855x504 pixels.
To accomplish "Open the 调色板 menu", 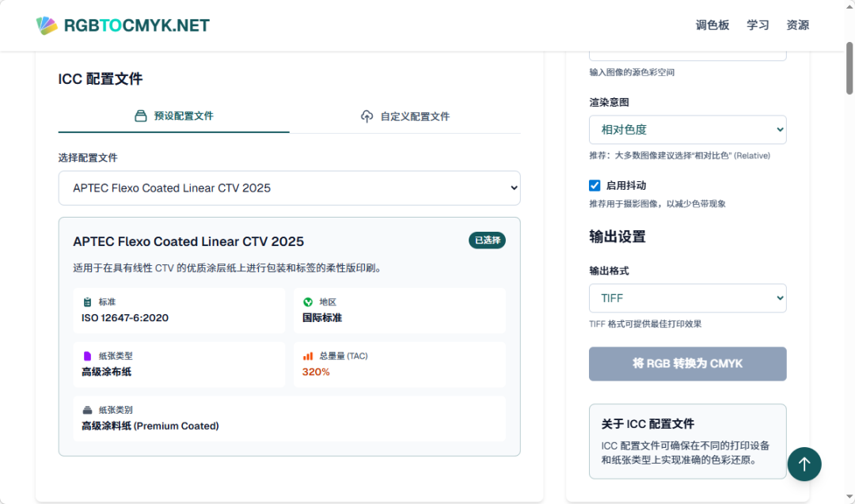I will (x=712, y=25).
